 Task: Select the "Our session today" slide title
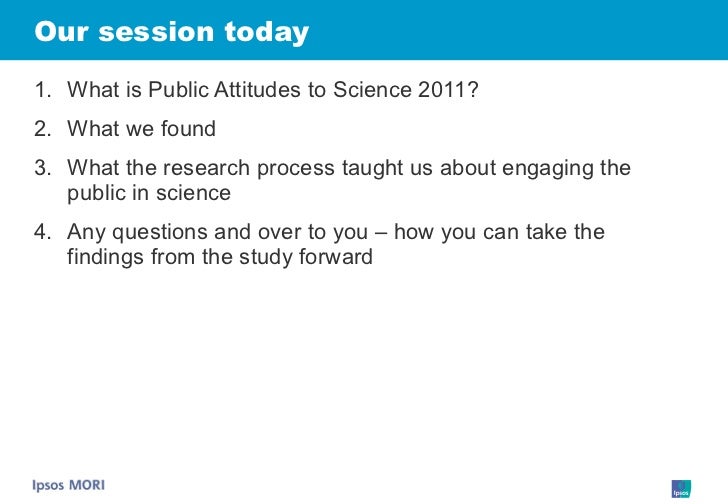pyautogui.click(x=171, y=32)
